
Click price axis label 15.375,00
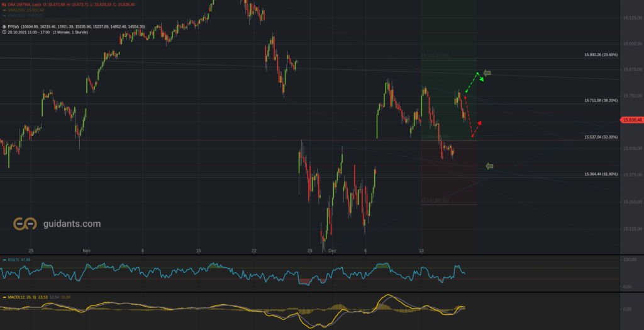click(x=633, y=175)
